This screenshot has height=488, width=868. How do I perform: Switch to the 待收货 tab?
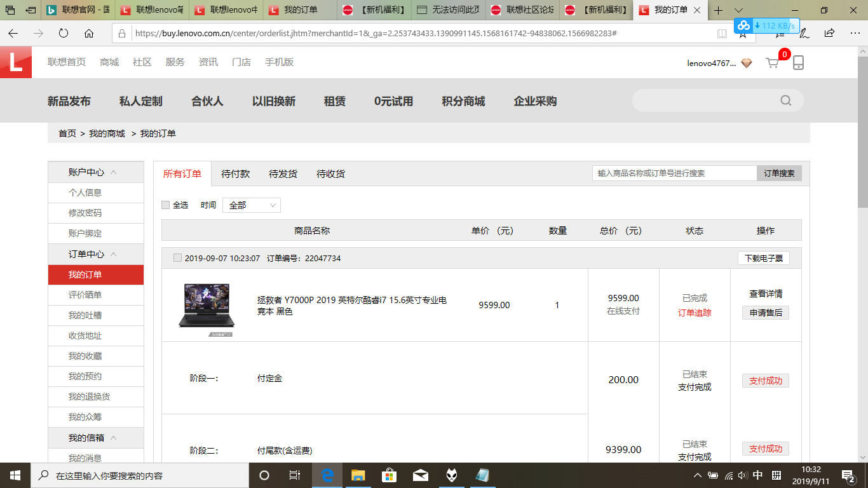(x=330, y=174)
